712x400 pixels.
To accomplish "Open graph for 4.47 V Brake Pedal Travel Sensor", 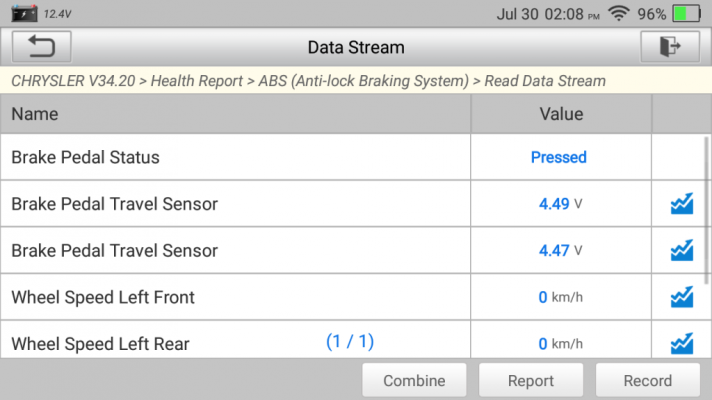I will pos(682,251).
